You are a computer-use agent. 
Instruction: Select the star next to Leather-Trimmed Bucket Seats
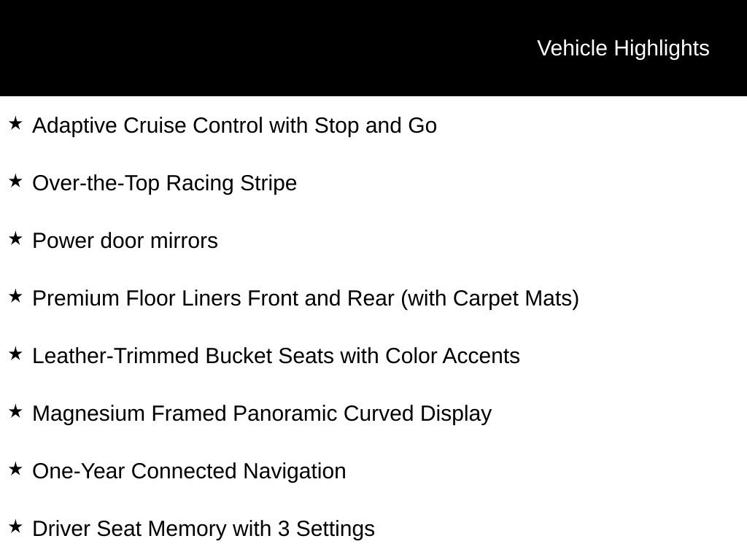tap(15, 354)
